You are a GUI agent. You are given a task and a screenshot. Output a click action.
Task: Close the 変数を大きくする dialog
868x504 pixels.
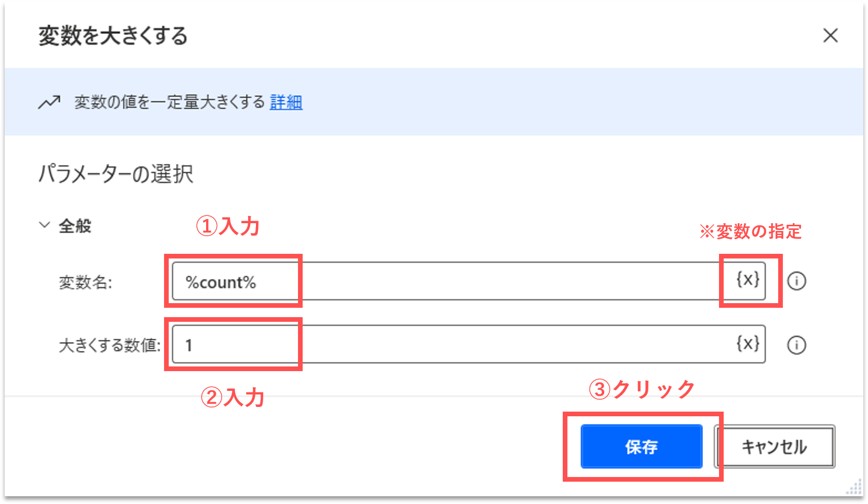pyautogui.click(x=830, y=36)
